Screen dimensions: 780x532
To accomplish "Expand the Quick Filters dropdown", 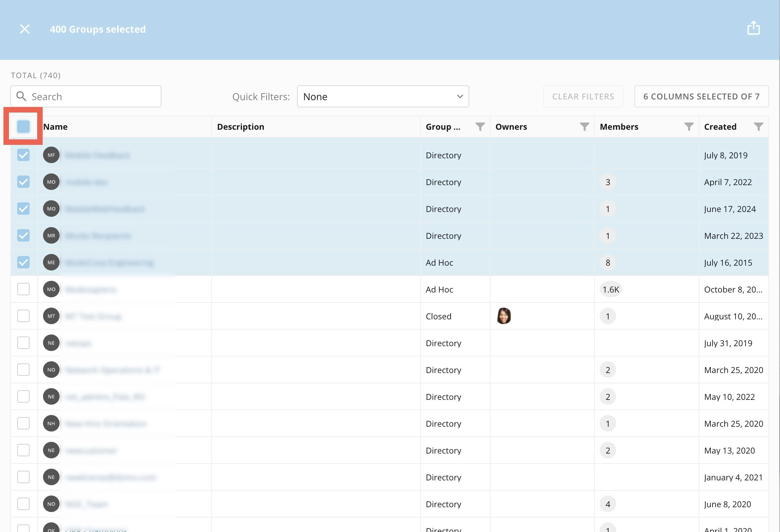I will click(383, 96).
